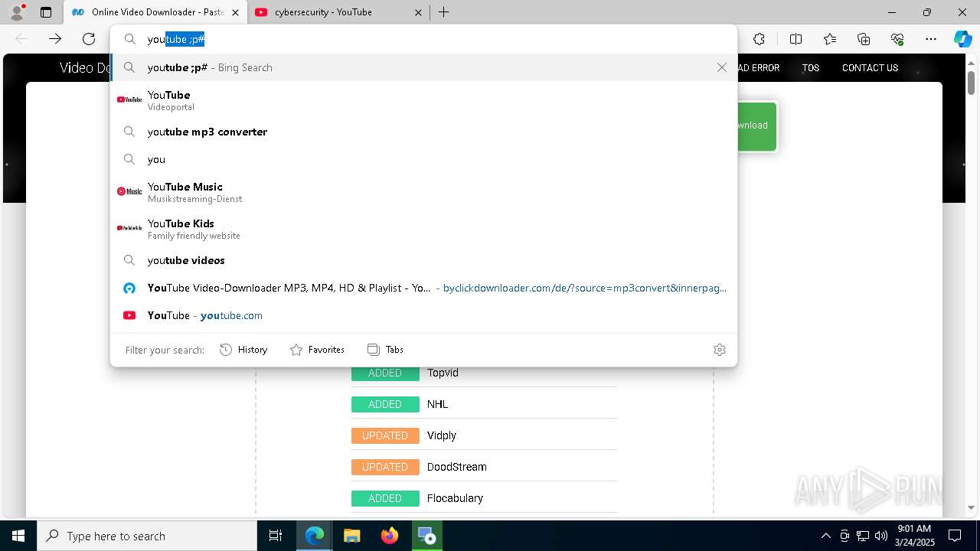Click the ADDED badge next to Topvid
Image resolution: width=980 pixels, height=551 pixels.
385,373
